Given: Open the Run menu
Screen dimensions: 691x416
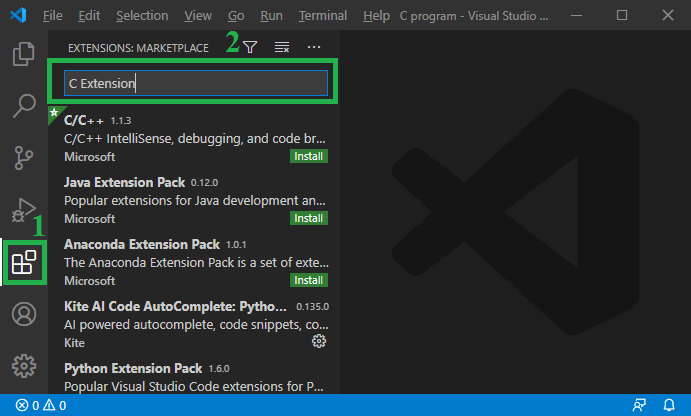Looking at the screenshot, I should (x=271, y=16).
